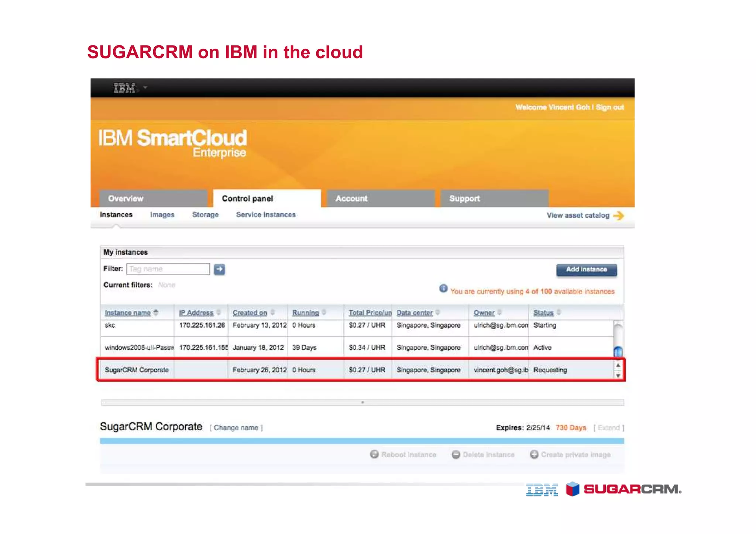Screen dimensions: 756x534
Task: Click the instances table scrollbar thumb
Action: click(x=618, y=352)
